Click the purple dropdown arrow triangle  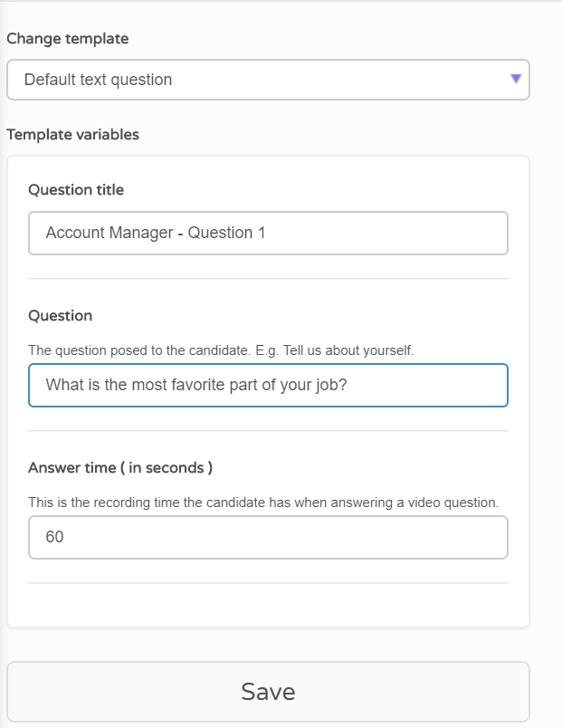(x=516, y=79)
